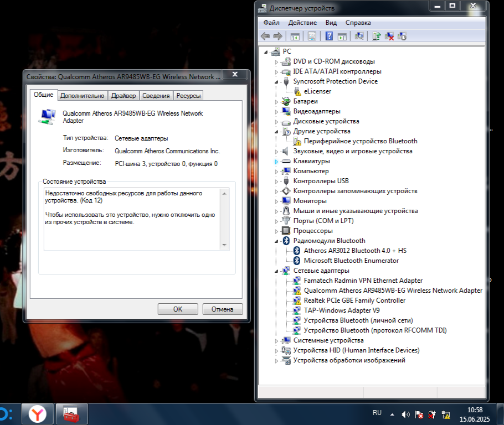Expand DVD и CD-ROM дисководы
The height and width of the screenshot is (425, 504).
point(276,62)
